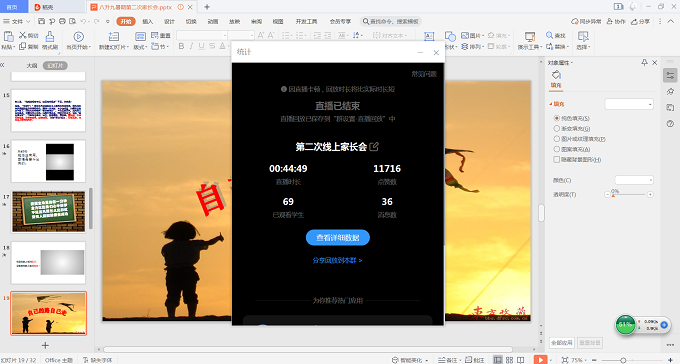Switch to the 大纲 outline tab
This screenshot has width=680, height=364.
[x=32, y=66]
